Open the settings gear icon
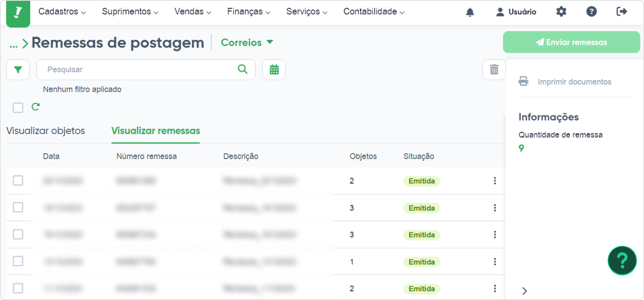644x300 pixels. 561,12
